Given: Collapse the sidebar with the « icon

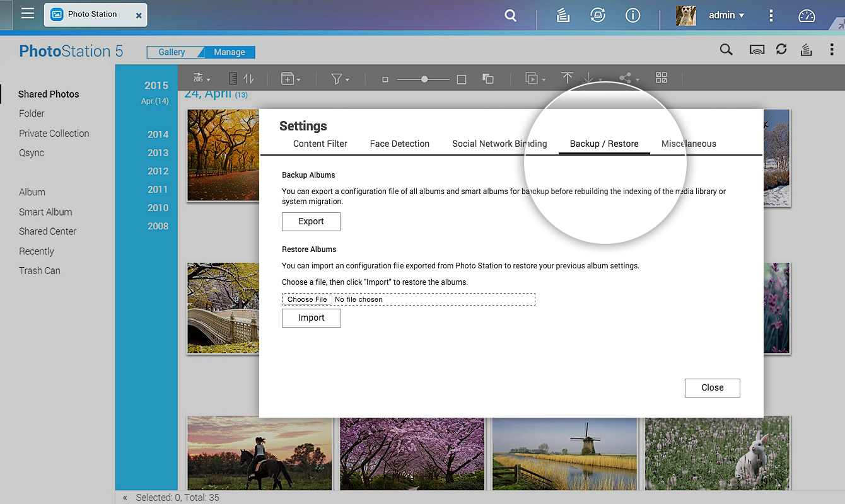Looking at the screenshot, I should click(x=125, y=498).
